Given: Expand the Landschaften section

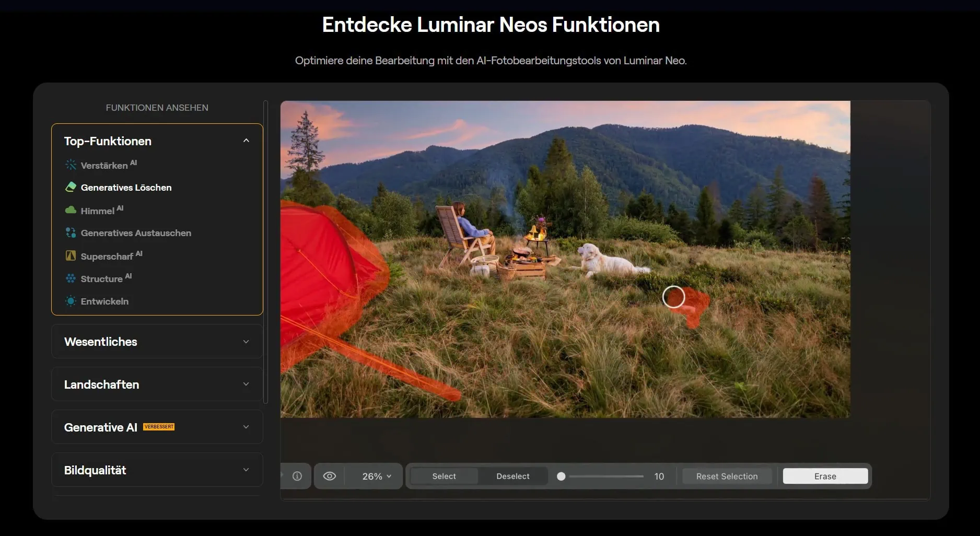Looking at the screenshot, I should pos(157,384).
